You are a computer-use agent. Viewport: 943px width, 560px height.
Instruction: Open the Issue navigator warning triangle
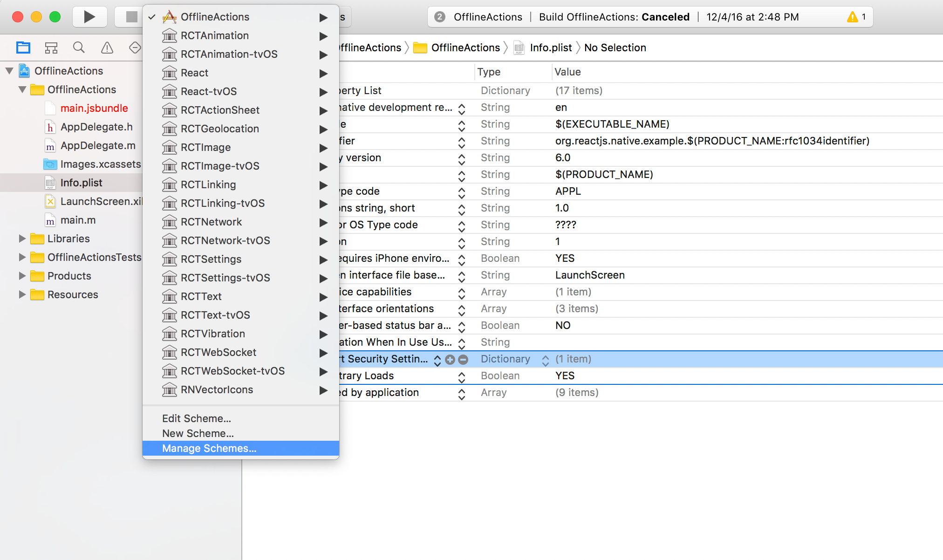tap(107, 47)
